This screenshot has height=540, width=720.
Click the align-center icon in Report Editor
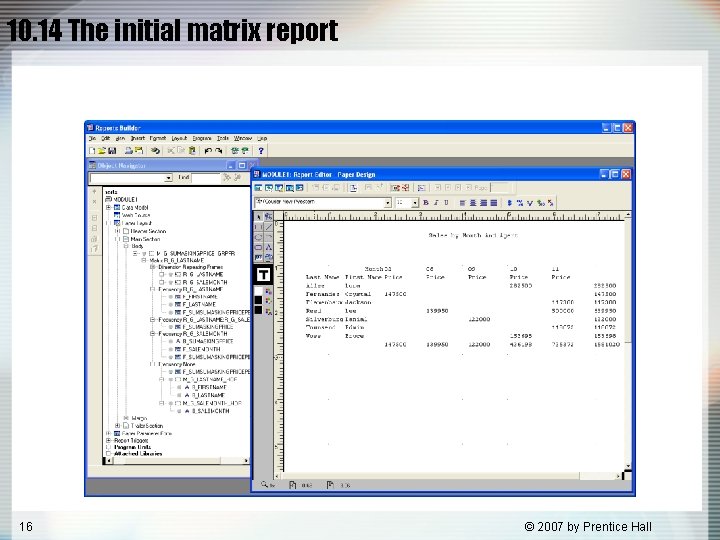pos(473,202)
